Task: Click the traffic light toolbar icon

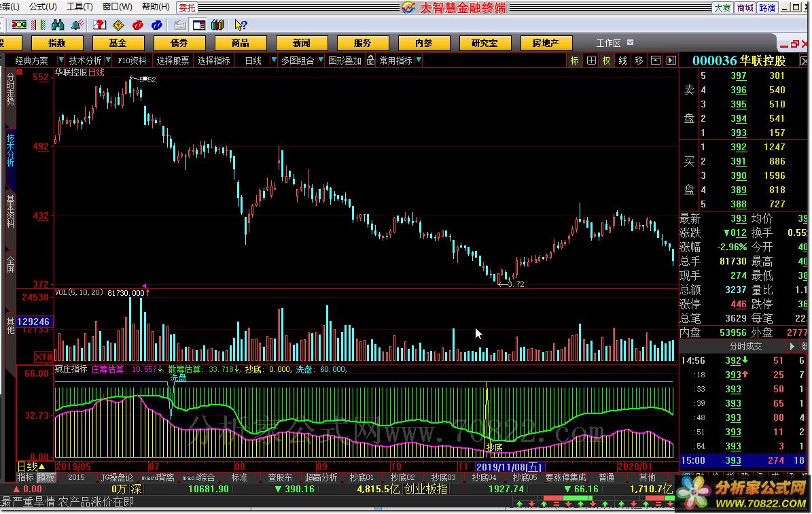Action: point(19,25)
